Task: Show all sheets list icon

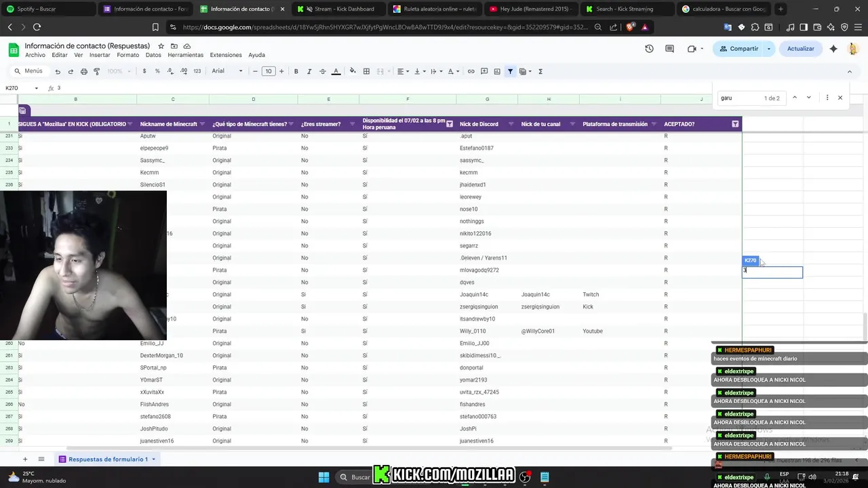Action: tap(41, 459)
